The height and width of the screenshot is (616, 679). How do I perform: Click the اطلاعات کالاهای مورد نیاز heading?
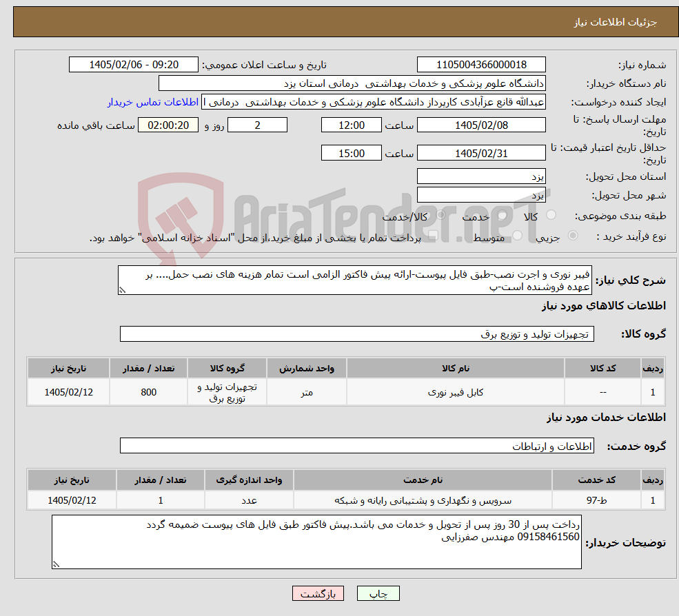pos(604,306)
